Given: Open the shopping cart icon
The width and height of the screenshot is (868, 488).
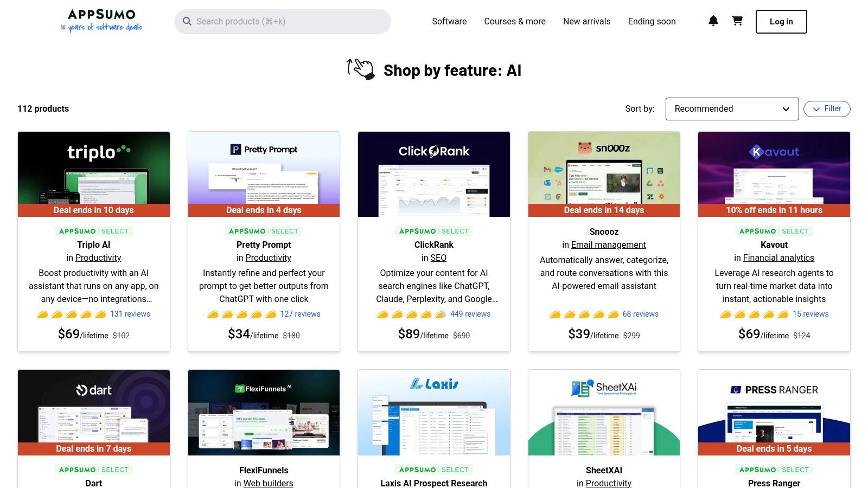Looking at the screenshot, I should point(737,21).
